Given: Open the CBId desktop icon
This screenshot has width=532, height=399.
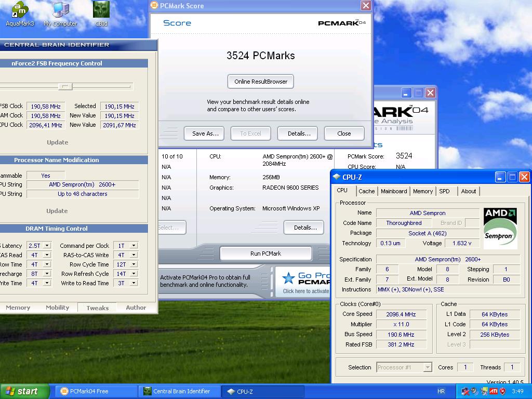Looking at the screenshot, I should tap(101, 14).
